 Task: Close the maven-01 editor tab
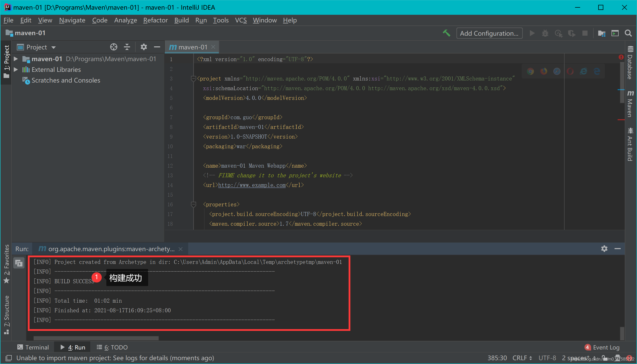[x=213, y=47]
